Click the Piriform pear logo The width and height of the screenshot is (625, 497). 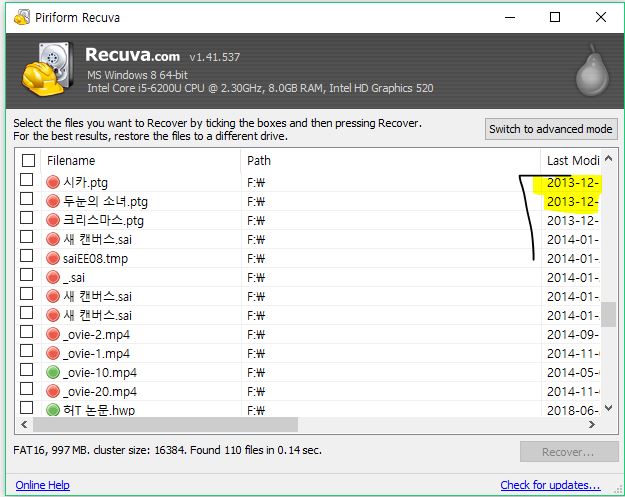tap(592, 70)
